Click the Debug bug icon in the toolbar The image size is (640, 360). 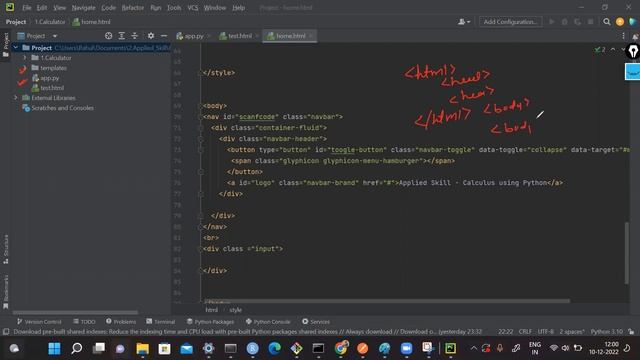(x=564, y=22)
